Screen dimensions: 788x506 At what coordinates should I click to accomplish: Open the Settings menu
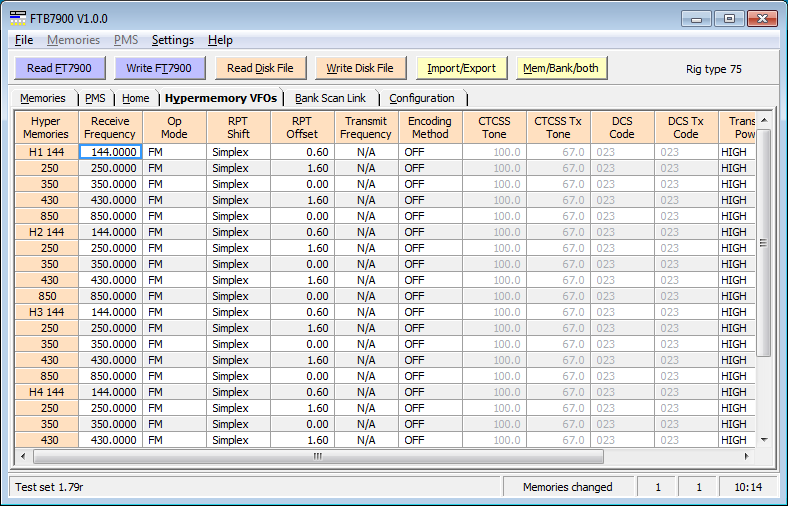172,40
